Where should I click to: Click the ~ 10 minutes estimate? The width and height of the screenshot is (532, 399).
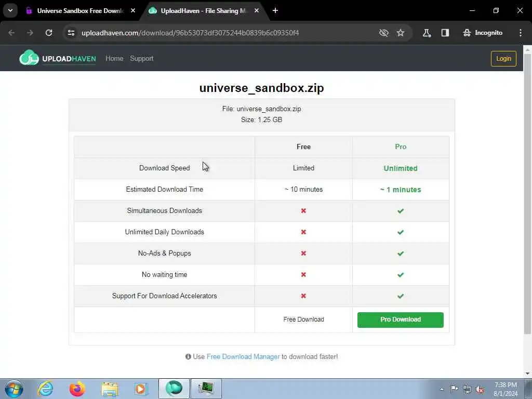coord(303,189)
